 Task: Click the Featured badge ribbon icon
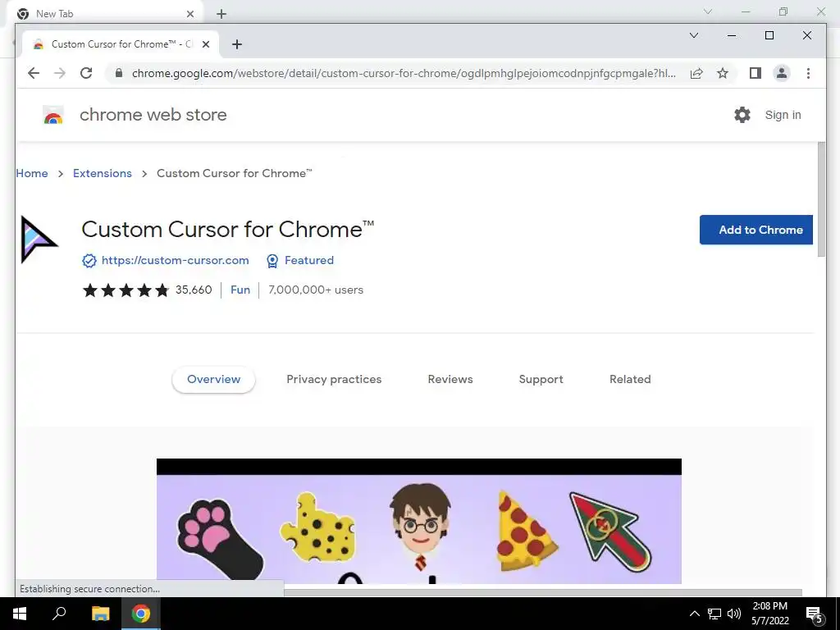[x=272, y=261]
